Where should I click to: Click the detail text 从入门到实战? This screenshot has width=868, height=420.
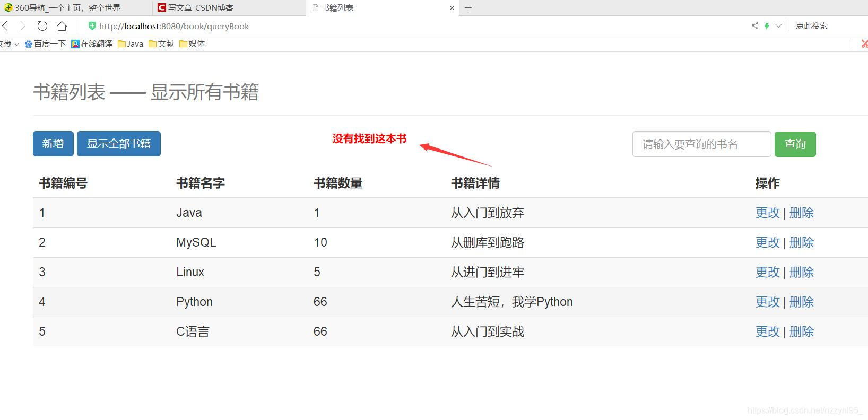[x=488, y=331]
